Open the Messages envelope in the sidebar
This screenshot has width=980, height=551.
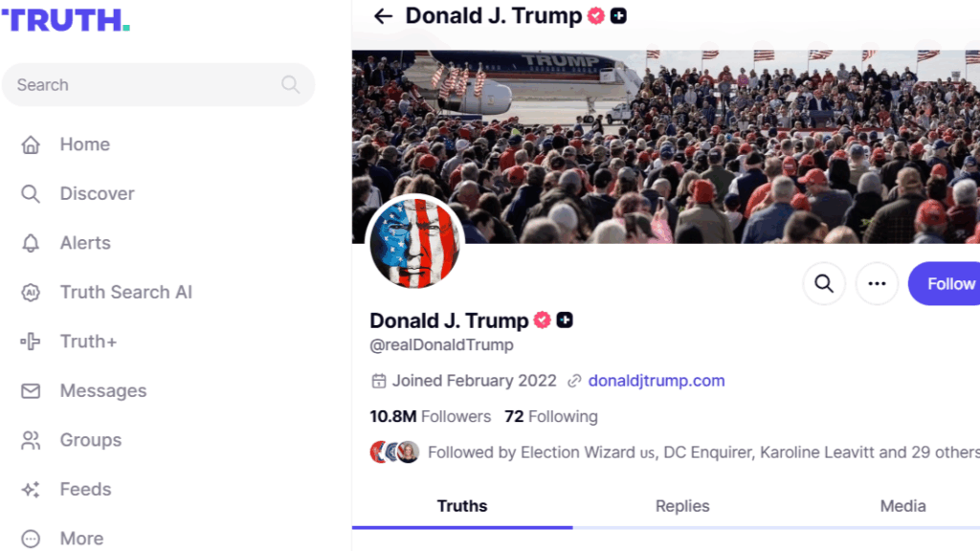(x=102, y=391)
